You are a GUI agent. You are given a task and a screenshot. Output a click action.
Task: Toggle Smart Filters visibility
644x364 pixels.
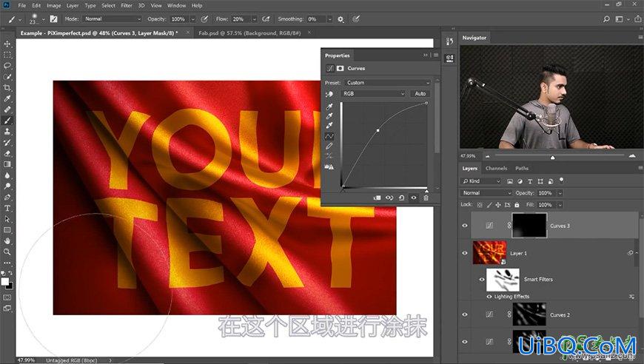(482, 280)
